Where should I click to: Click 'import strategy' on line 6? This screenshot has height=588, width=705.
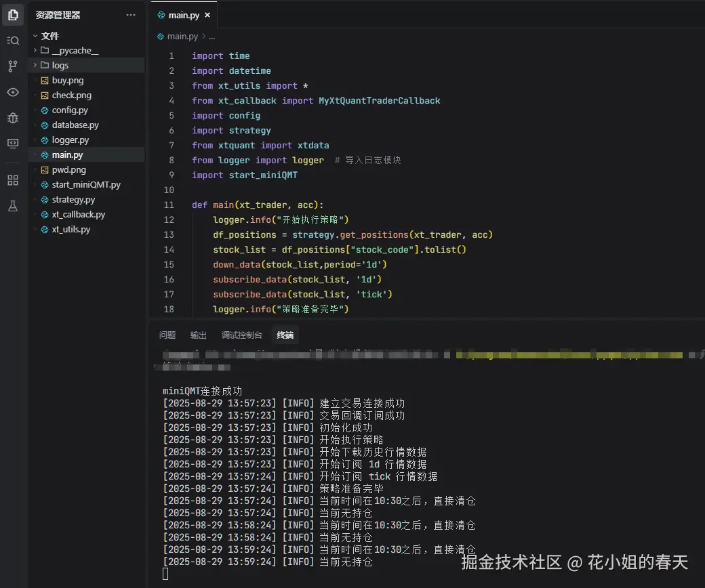tap(232, 130)
